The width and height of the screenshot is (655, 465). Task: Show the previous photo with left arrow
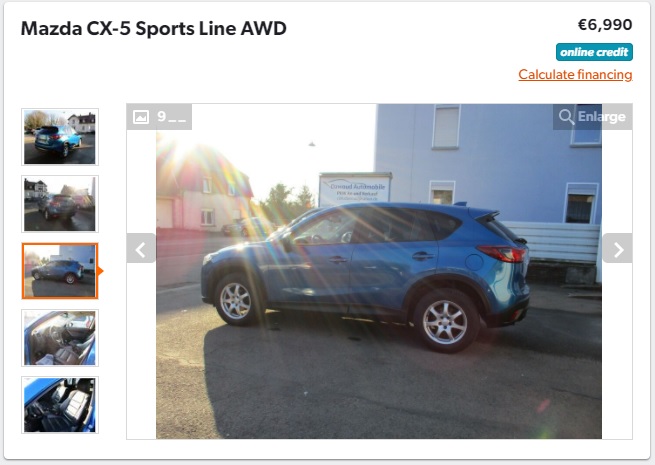pos(141,248)
